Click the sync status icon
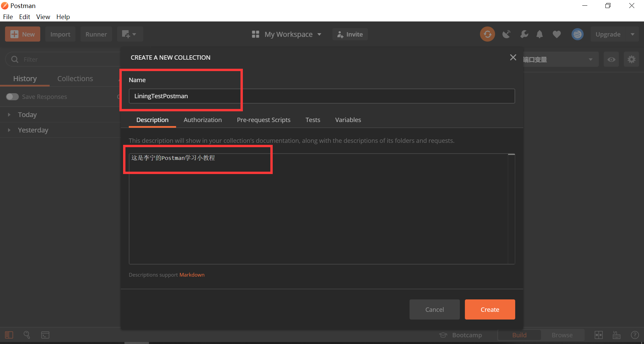The height and width of the screenshot is (344, 644). 487,34
